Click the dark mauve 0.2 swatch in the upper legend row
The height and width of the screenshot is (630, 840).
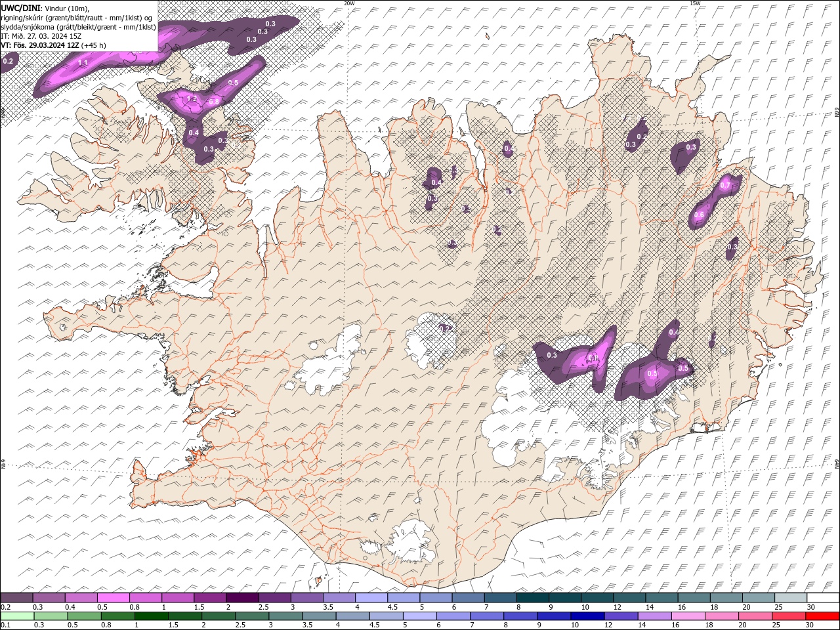tap(17, 598)
